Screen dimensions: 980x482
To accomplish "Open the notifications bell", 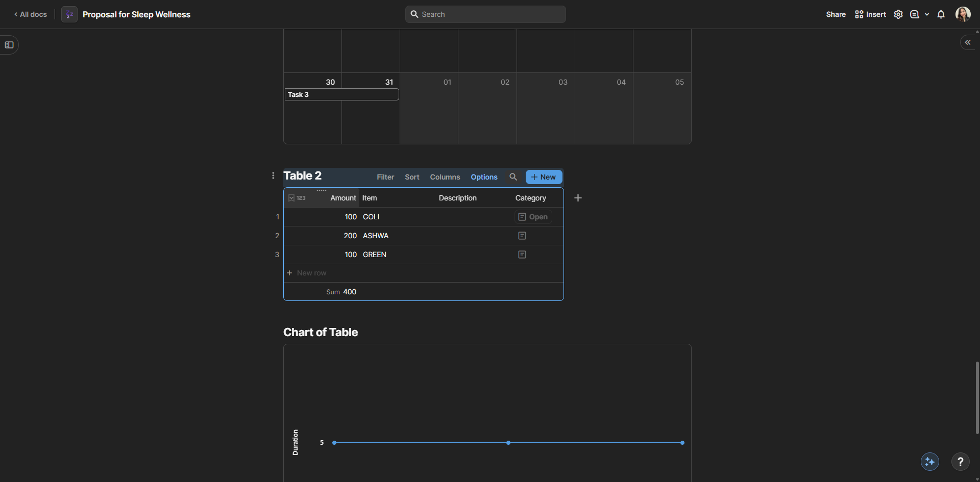I will click(941, 14).
